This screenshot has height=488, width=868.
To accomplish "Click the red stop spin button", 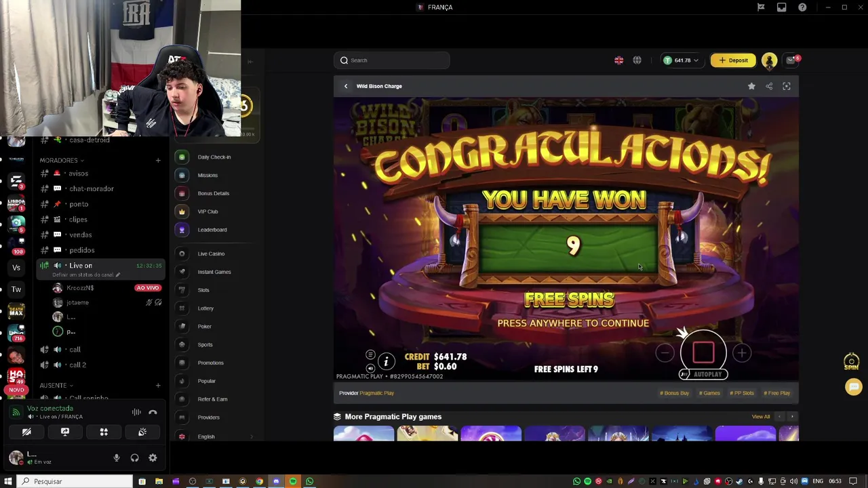I will [x=703, y=352].
